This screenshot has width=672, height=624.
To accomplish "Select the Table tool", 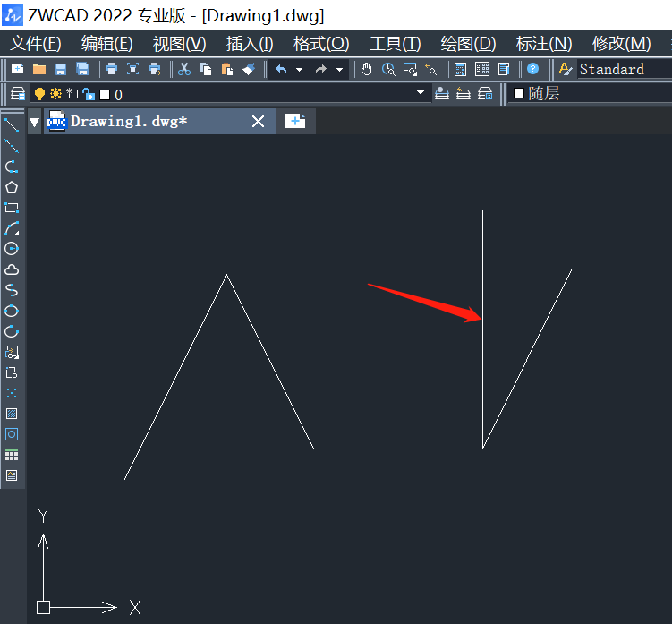I will point(12,455).
